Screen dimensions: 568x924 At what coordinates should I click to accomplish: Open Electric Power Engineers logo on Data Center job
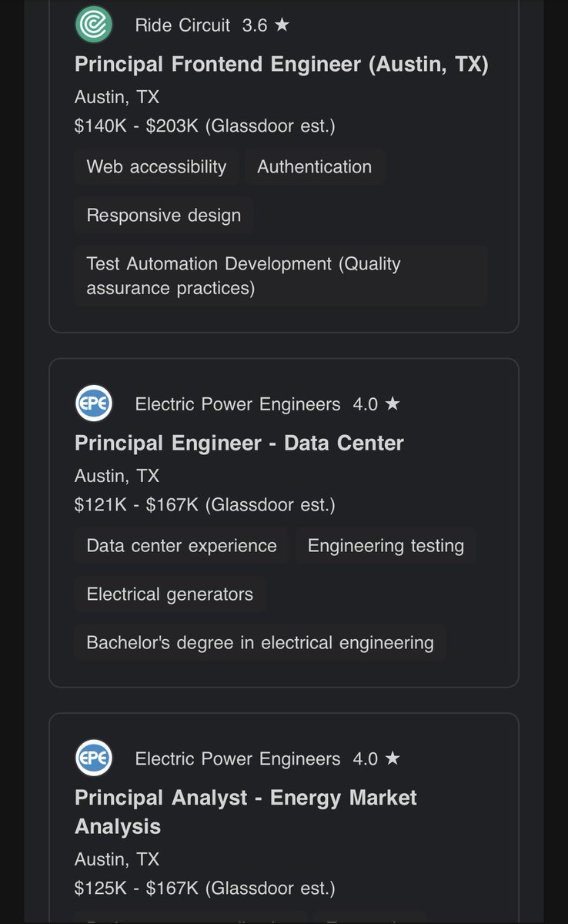tap(94, 403)
